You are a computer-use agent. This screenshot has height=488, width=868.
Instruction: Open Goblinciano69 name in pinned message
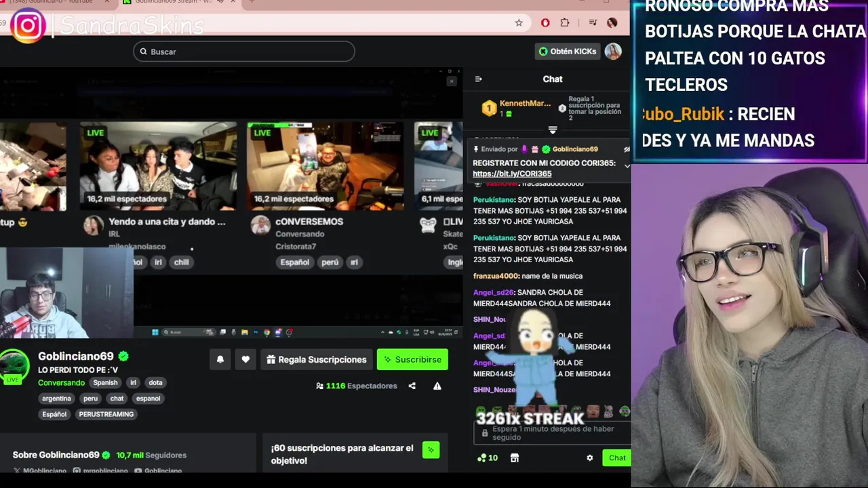tap(575, 149)
